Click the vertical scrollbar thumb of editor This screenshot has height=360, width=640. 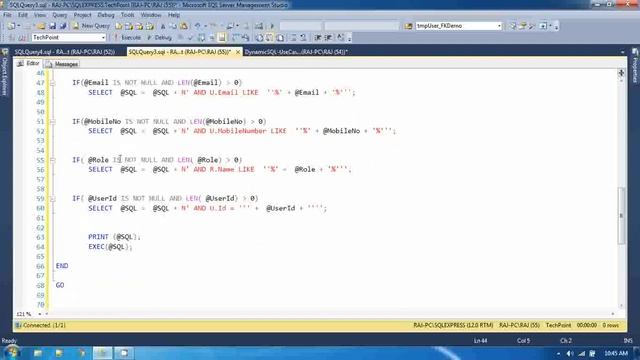point(621,216)
